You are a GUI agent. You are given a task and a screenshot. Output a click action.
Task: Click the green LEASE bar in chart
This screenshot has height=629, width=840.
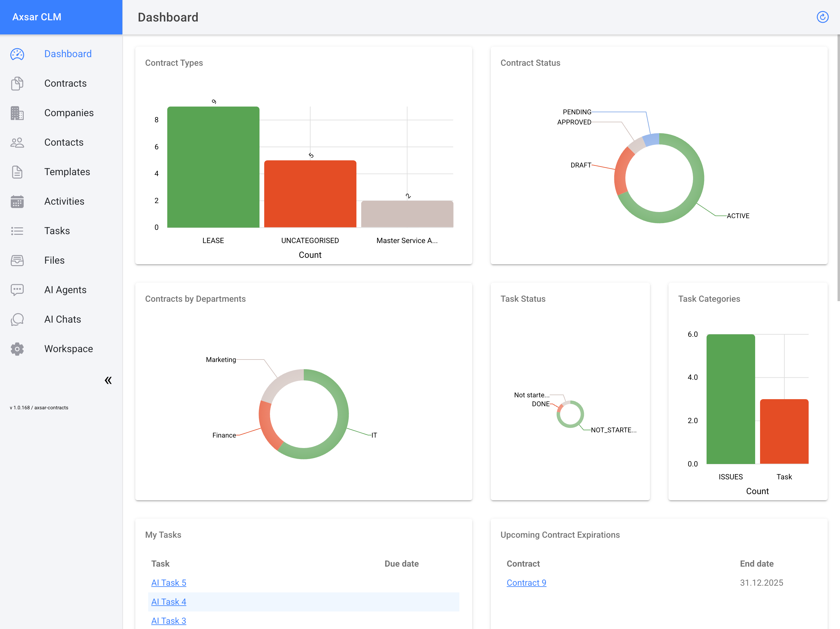(213, 167)
